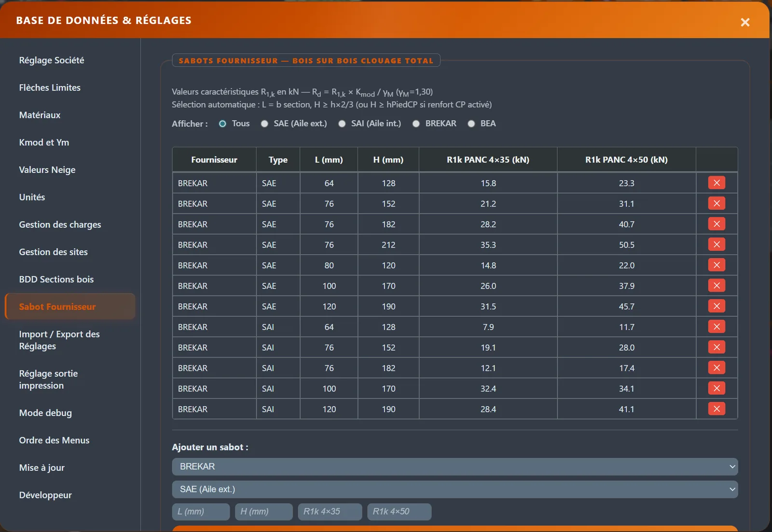Click the L (mm) input field
The height and width of the screenshot is (532, 772).
click(201, 512)
